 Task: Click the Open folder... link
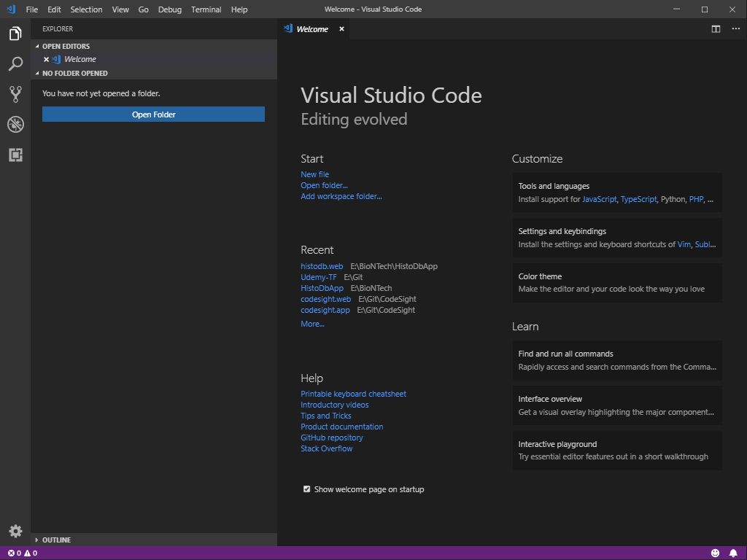click(x=324, y=185)
